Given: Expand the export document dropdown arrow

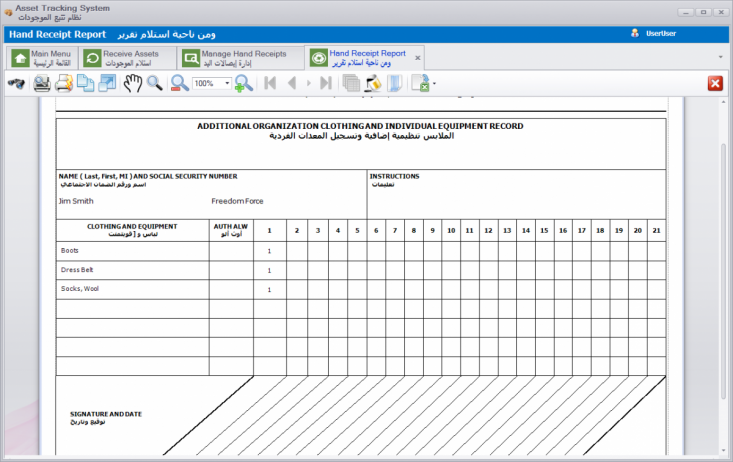Looking at the screenshot, I should pyautogui.click(x=434, y=84).
